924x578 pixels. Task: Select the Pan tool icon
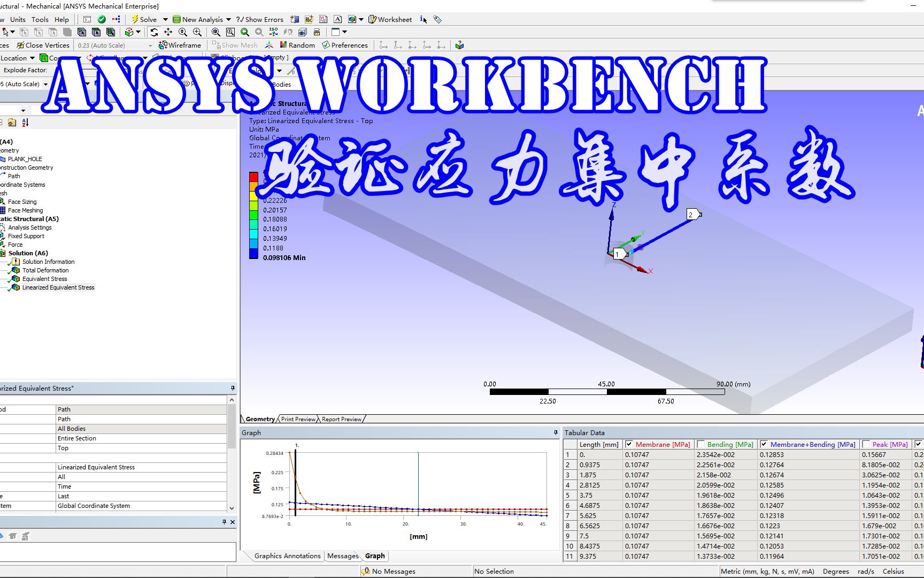click(168, 32)
